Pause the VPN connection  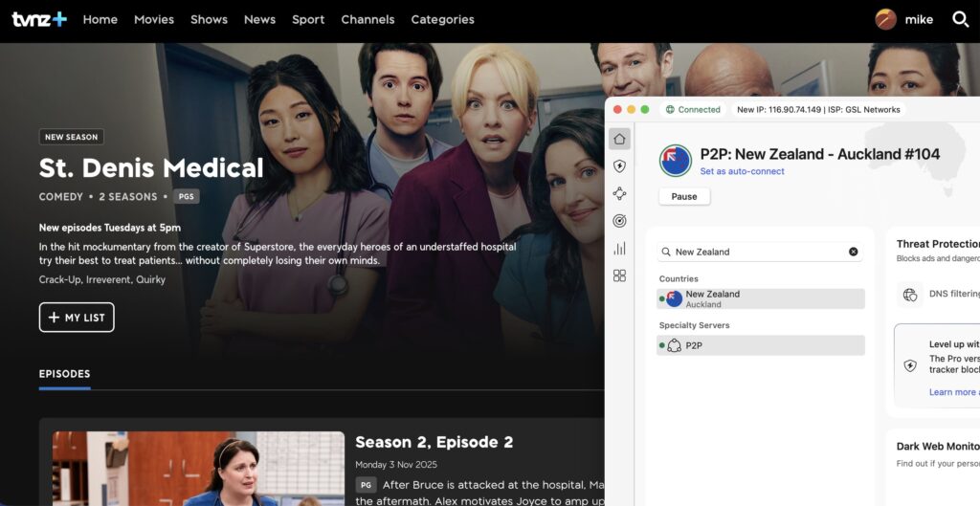point(684,196)
